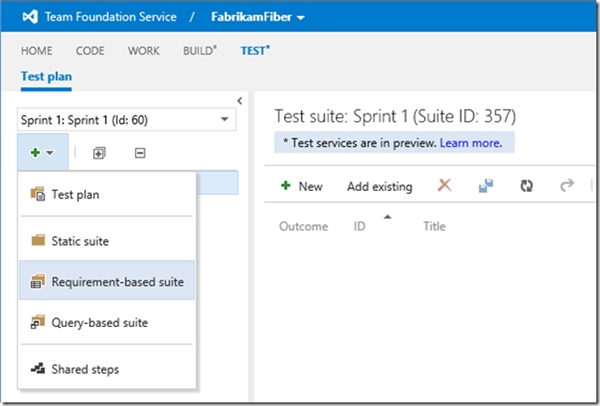Click New test case button
600x406 pixels.
(x=302, y=186)
